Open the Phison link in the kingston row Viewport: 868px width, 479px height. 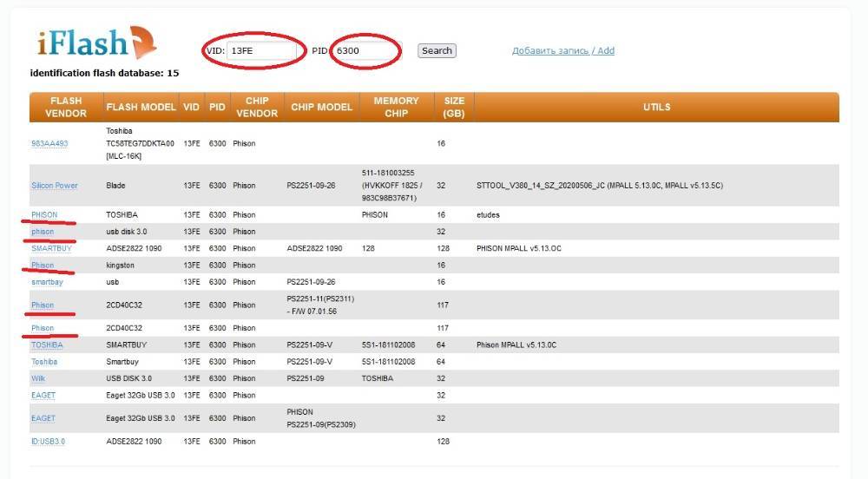[43, 266]
